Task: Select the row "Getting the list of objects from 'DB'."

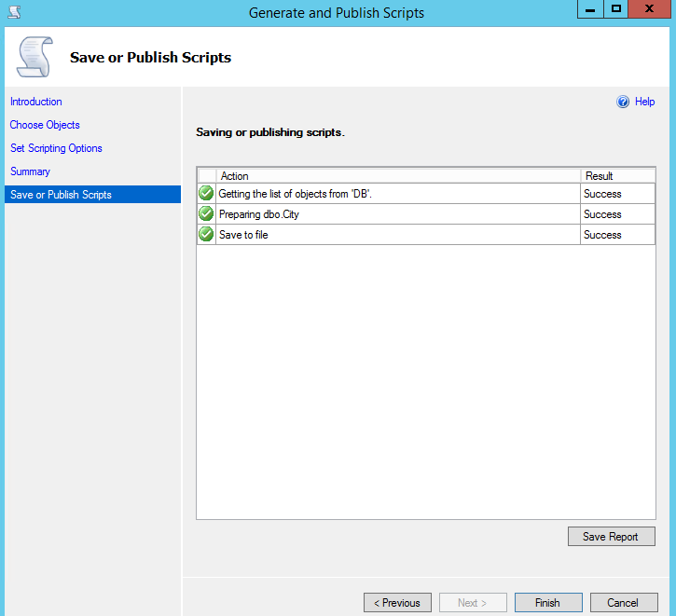Action: [426, 194]
